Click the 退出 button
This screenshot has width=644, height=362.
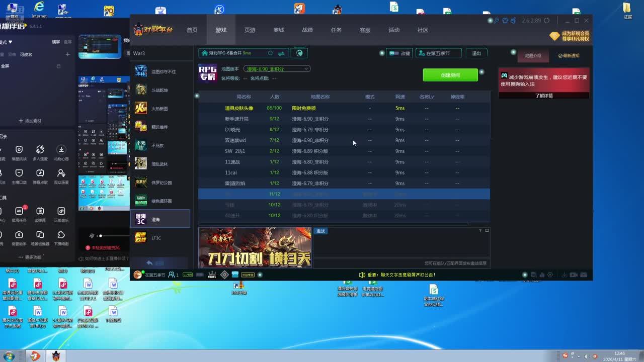tap(476, 53)
